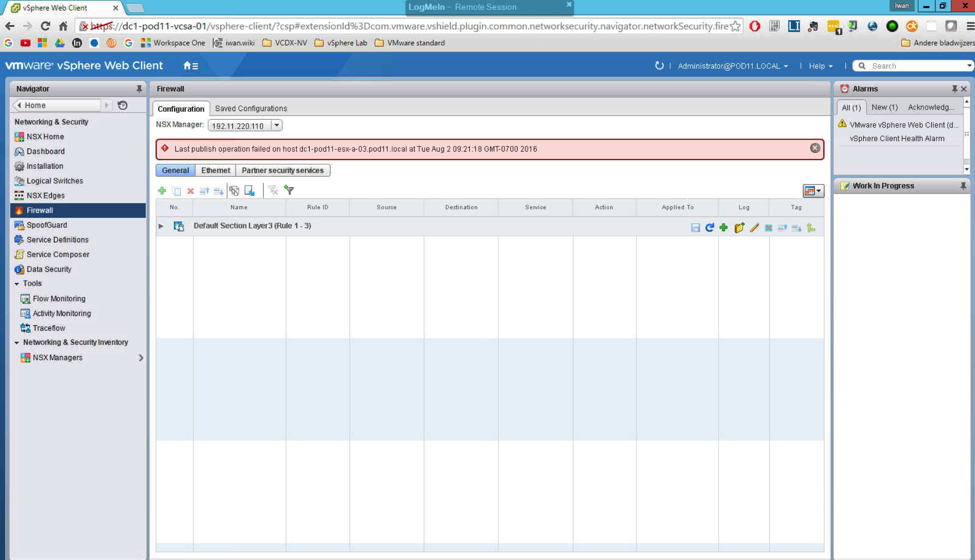Collapse the Tools tree group
Viewport: 975px width, 560px height.
(17, 283)
